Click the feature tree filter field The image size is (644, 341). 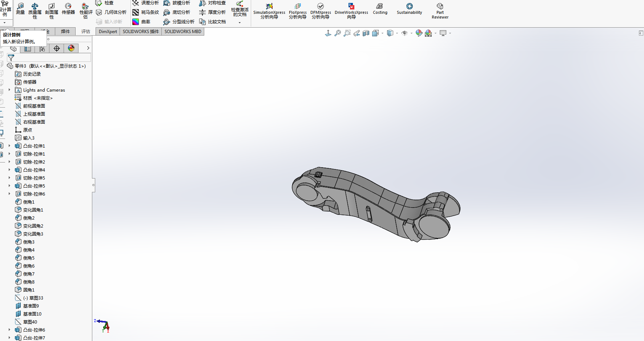(49, 58)
